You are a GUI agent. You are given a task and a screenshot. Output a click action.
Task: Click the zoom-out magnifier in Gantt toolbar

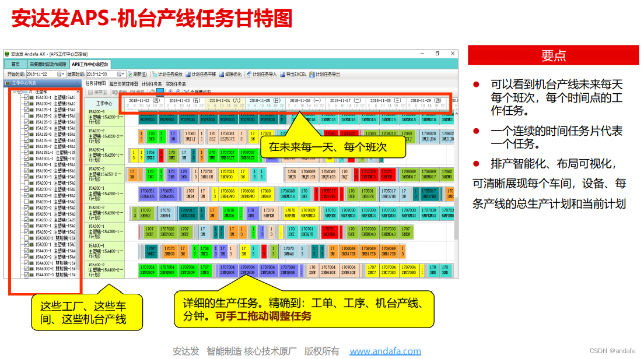(178, 92)
